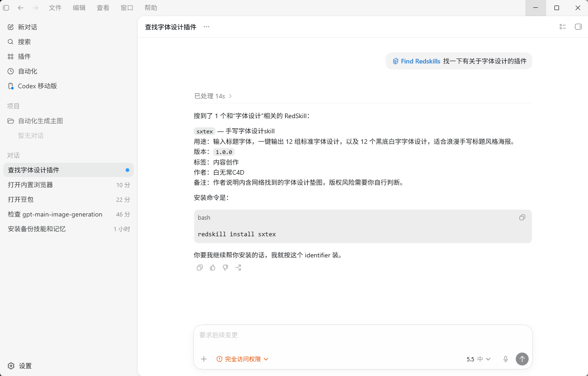
Task: Click the 1.0.0 version chip
Action: [x=224, y=152]
